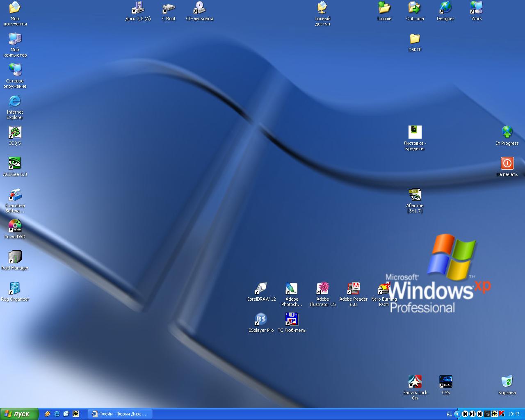Click the bat tray icon

pos(495,414)
